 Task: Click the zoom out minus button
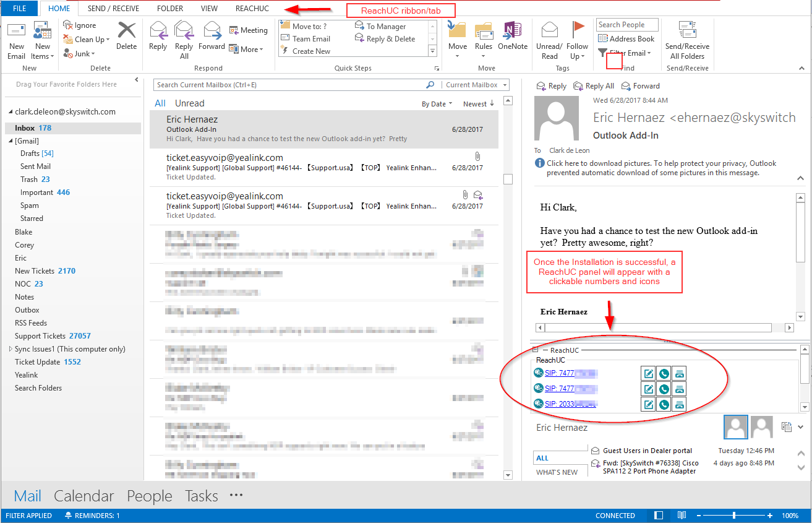(x=698, y=516)
